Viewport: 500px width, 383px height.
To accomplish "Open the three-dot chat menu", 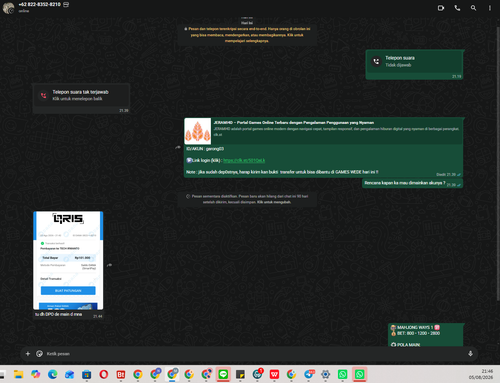I will [x=490, y=8].
